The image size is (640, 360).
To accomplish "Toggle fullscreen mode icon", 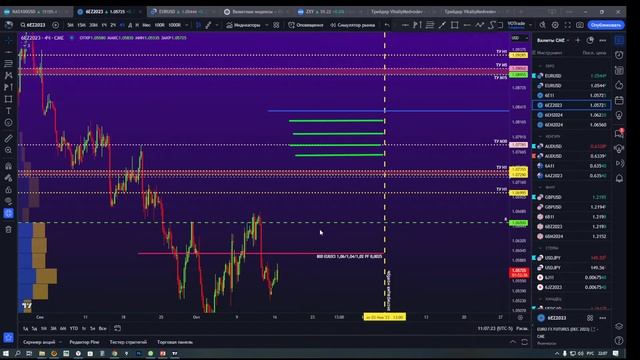I will [x=567, y=25].
